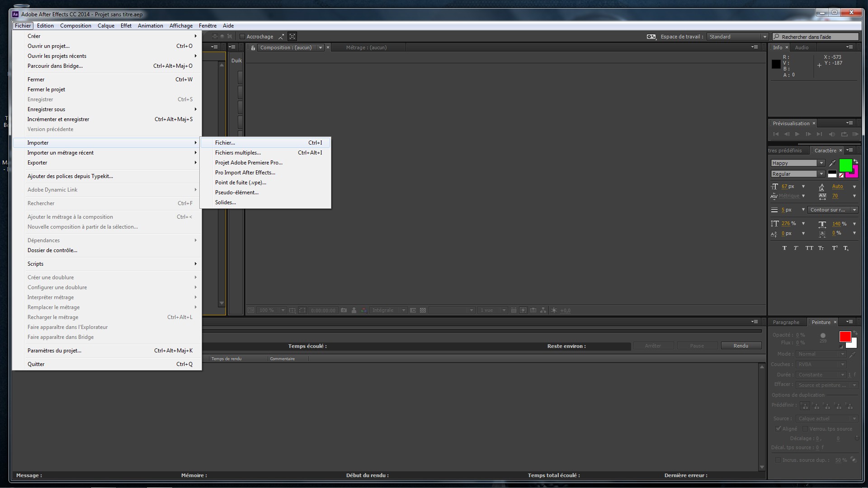868x488 pixels.
Task: Open Caractère panel options menu
Action: pos(849,150)
